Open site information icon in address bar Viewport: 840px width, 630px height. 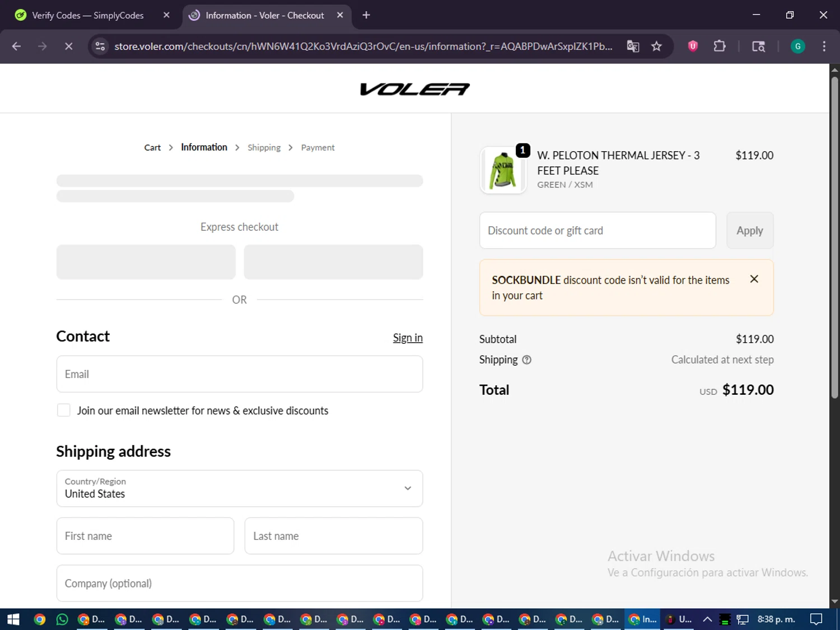[100, 46]
